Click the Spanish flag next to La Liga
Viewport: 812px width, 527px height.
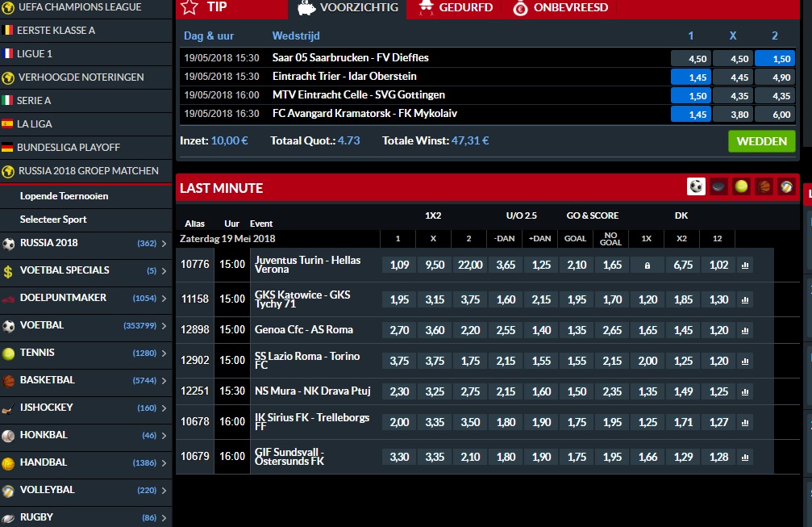click(x=7, y=123)
